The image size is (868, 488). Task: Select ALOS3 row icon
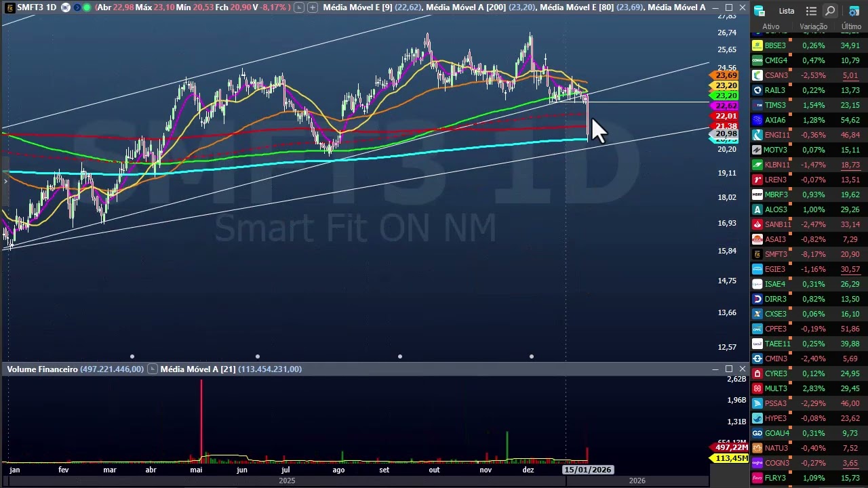[x=757, y=209]
